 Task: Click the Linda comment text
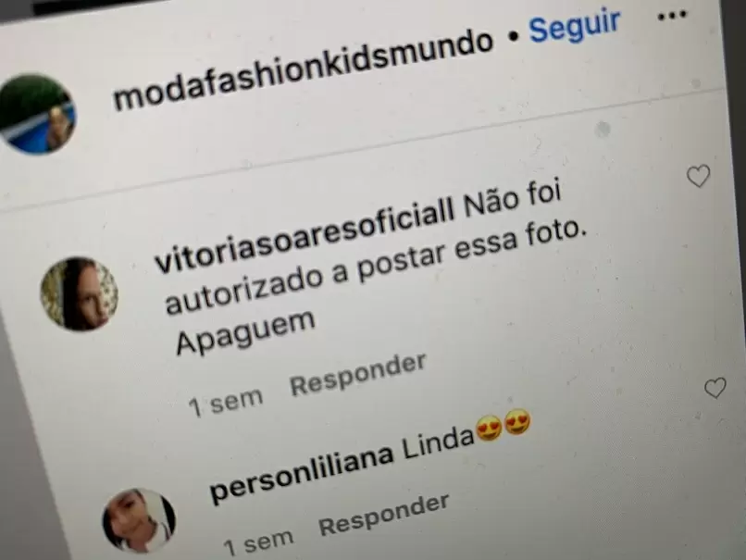[438, 443]
